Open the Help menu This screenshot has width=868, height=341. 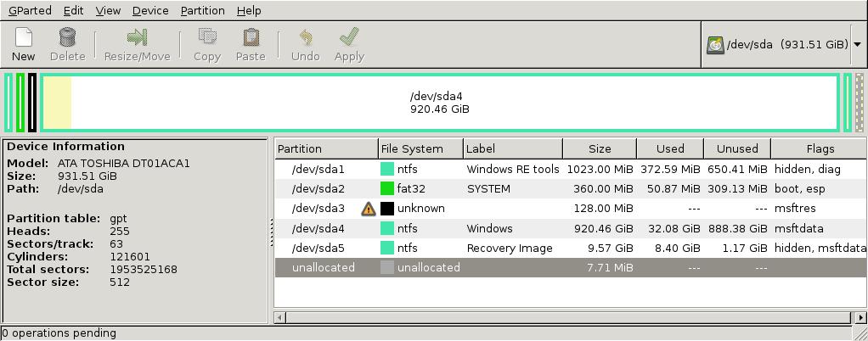[x=249, y=10]
